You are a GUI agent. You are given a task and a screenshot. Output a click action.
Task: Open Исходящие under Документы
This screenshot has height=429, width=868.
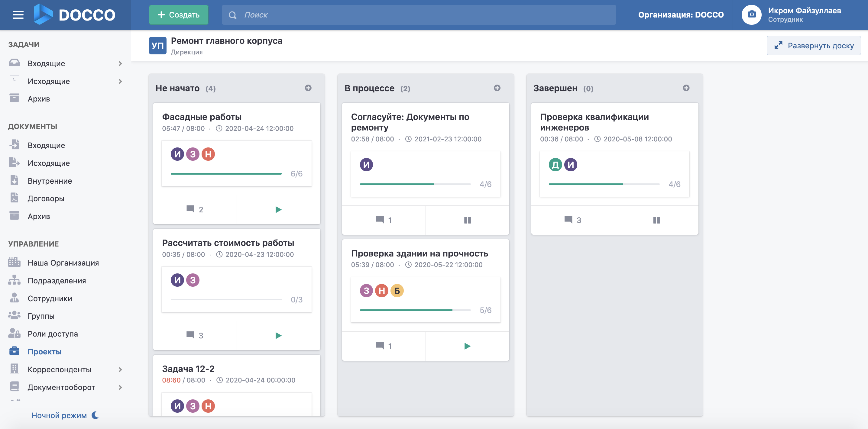click(x=49, y=163)
